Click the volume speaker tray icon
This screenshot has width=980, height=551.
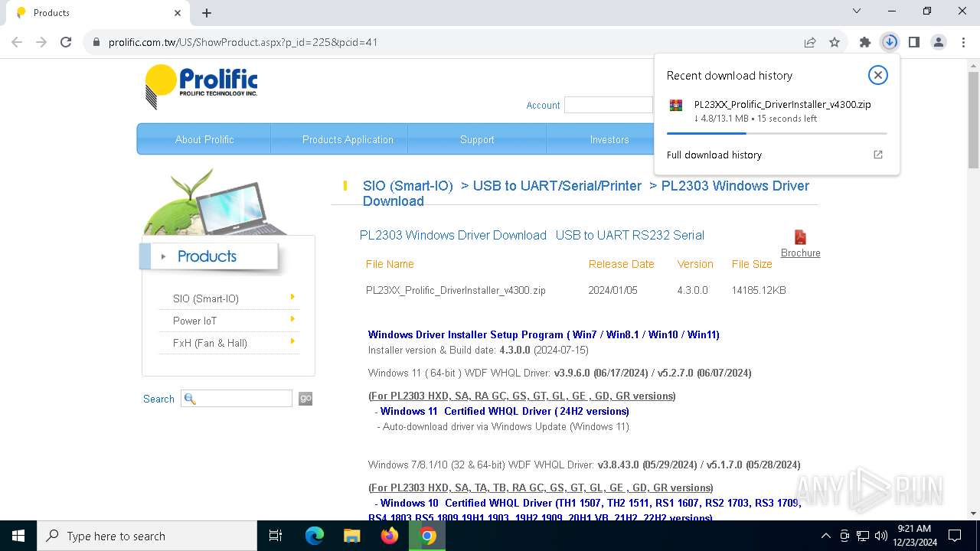[881, 536]
